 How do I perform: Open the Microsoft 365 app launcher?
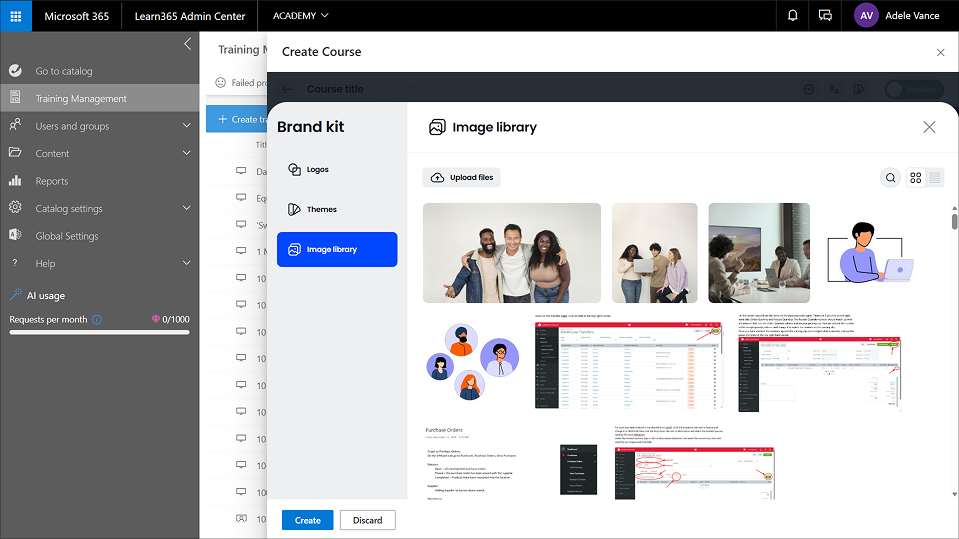[15, 16]
